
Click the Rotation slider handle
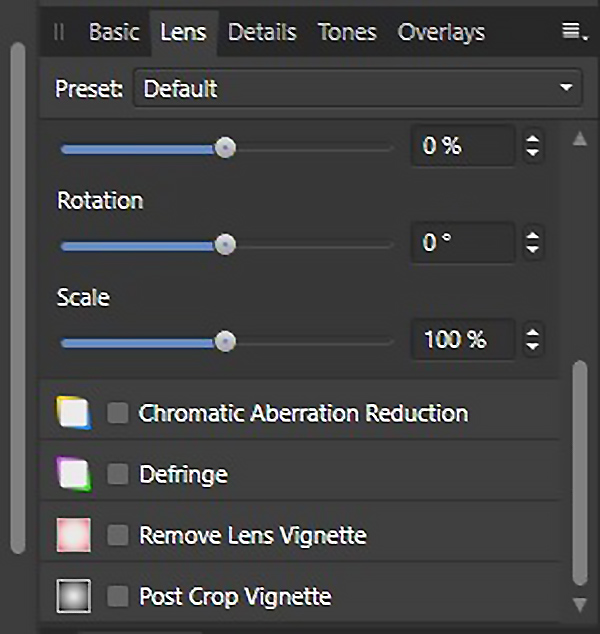(x=226, y=244)
